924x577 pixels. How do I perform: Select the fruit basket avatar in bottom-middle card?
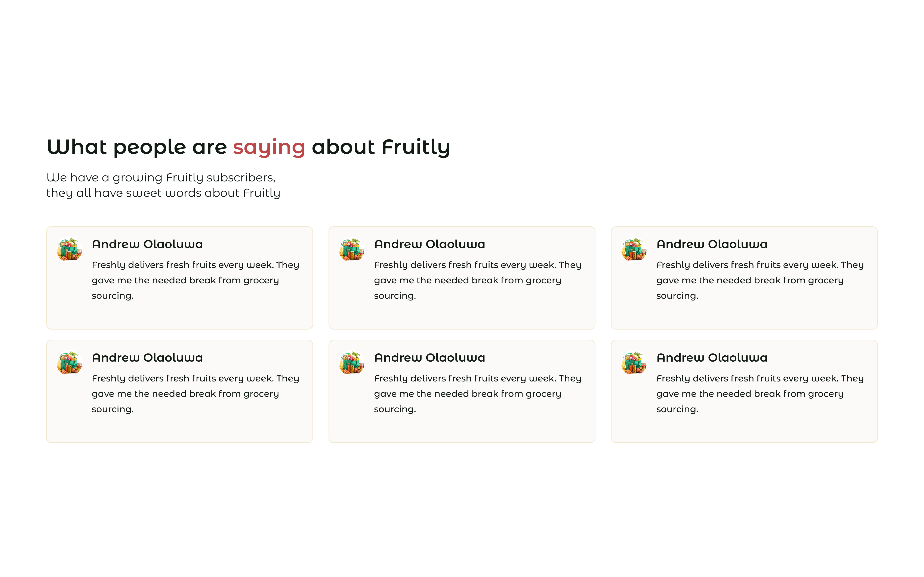click(352, 363)
